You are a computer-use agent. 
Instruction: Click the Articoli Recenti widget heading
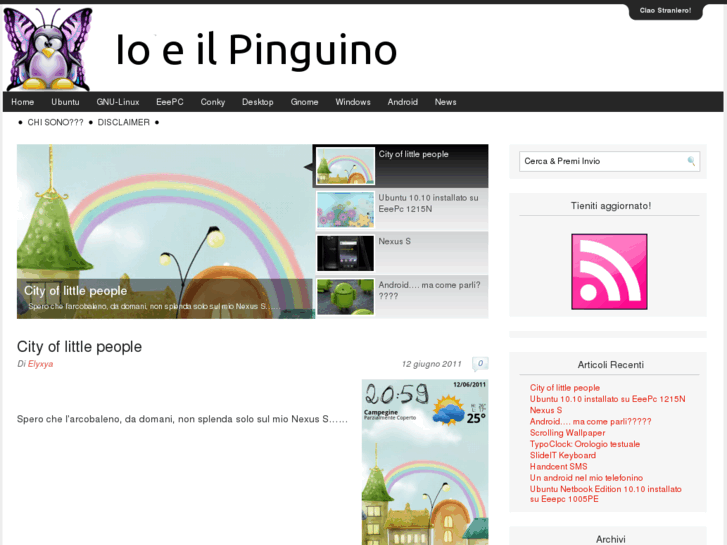point(611,365)
